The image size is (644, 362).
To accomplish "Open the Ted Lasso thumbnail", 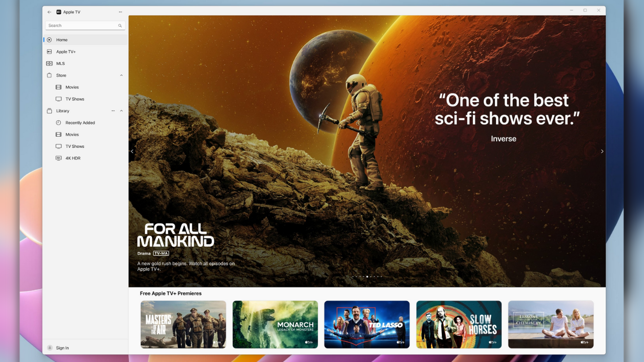I will coord(367,324).
